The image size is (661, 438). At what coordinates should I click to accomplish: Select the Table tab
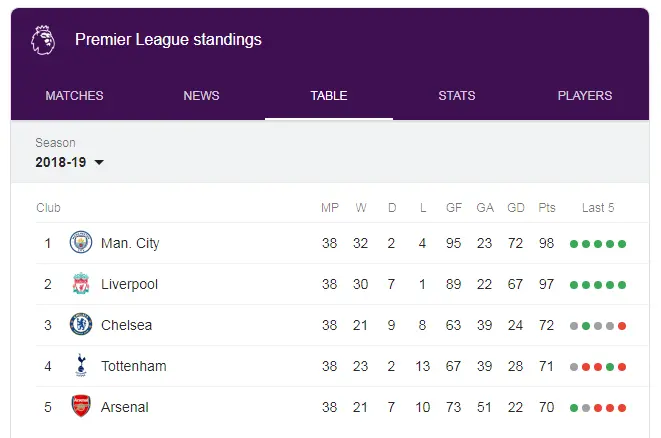[329, 96]
